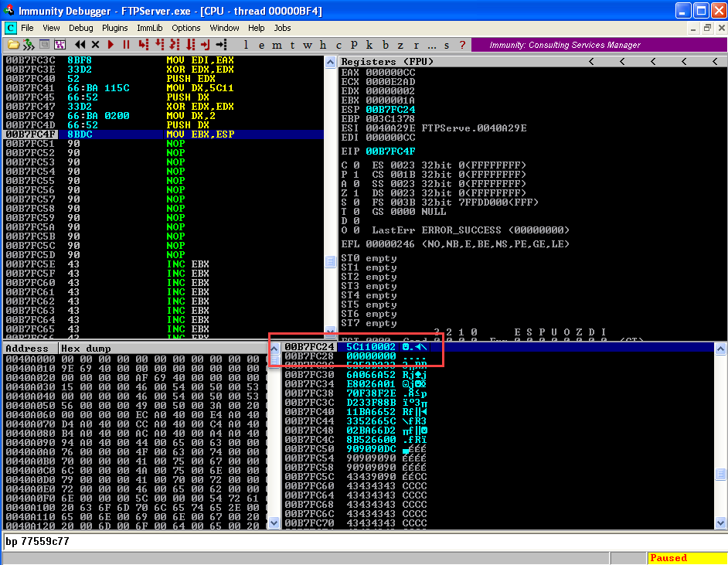
Task: Open the Jobs menu
Action: tap(282, 28)
